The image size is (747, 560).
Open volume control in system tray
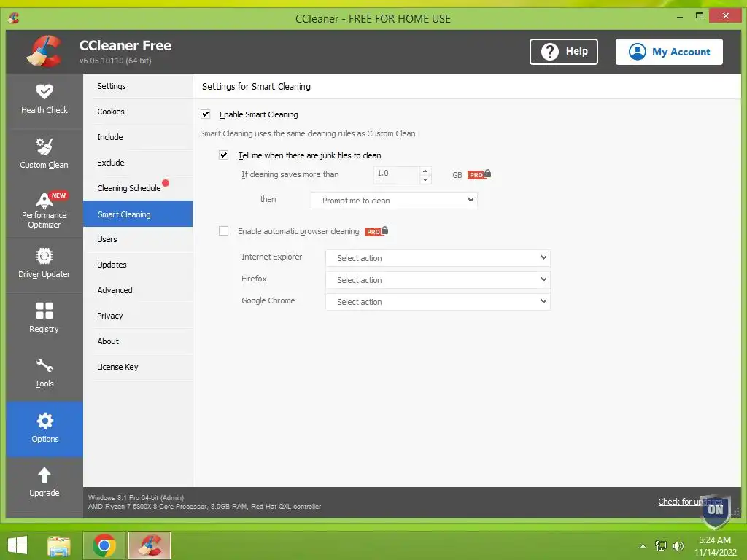pyautogui.click(x=678, y=546)
